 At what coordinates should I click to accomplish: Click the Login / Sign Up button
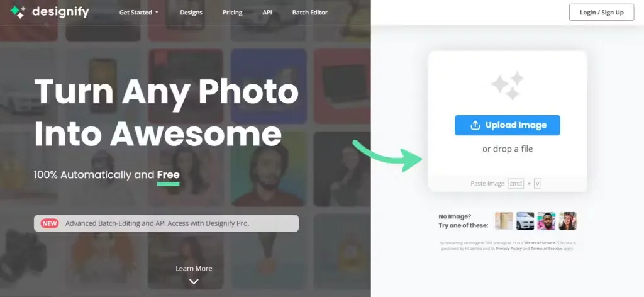tap(601, 13)
